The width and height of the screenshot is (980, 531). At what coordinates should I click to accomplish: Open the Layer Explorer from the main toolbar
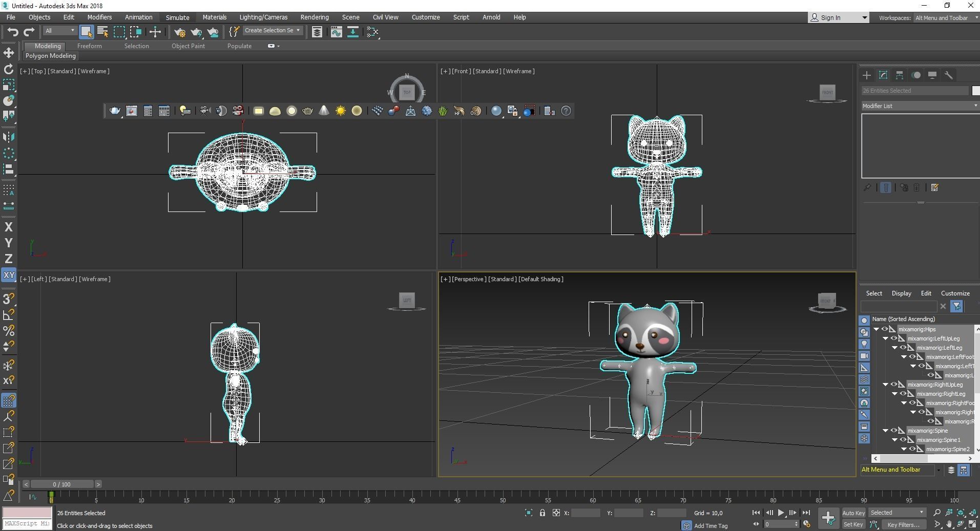pos(317,32)
